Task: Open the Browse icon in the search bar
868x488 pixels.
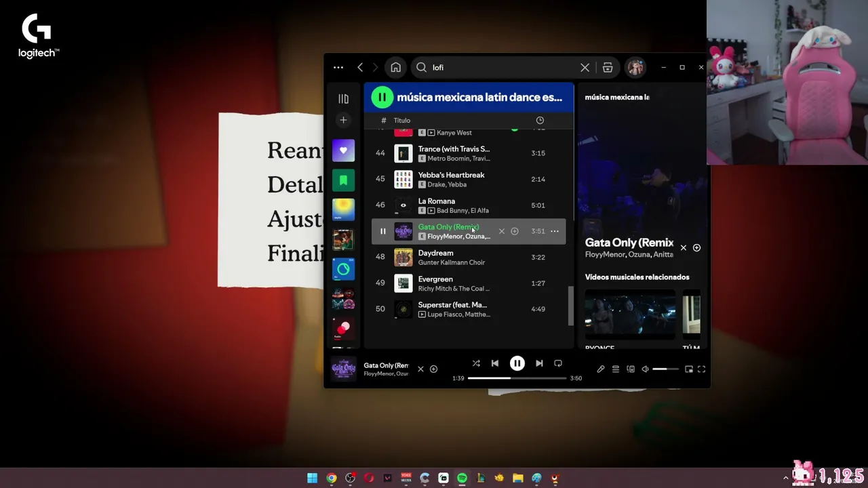Action: (608, 68)
